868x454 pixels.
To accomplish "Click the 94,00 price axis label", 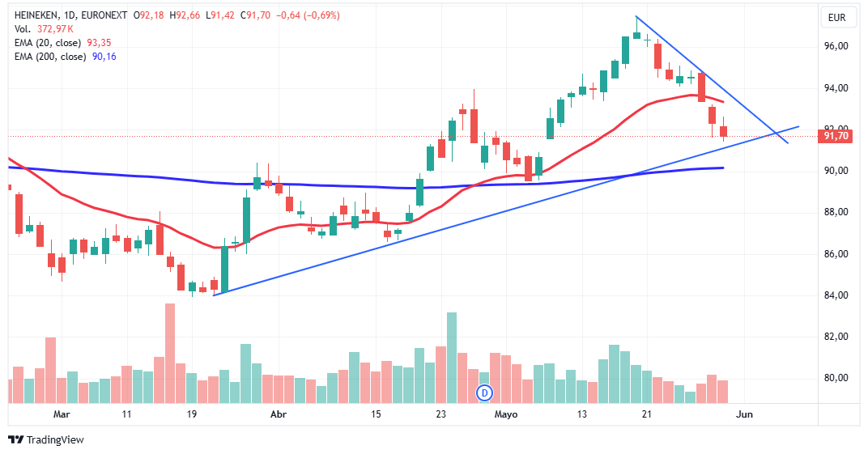I will pyautogui.click(x=836, y=88).
